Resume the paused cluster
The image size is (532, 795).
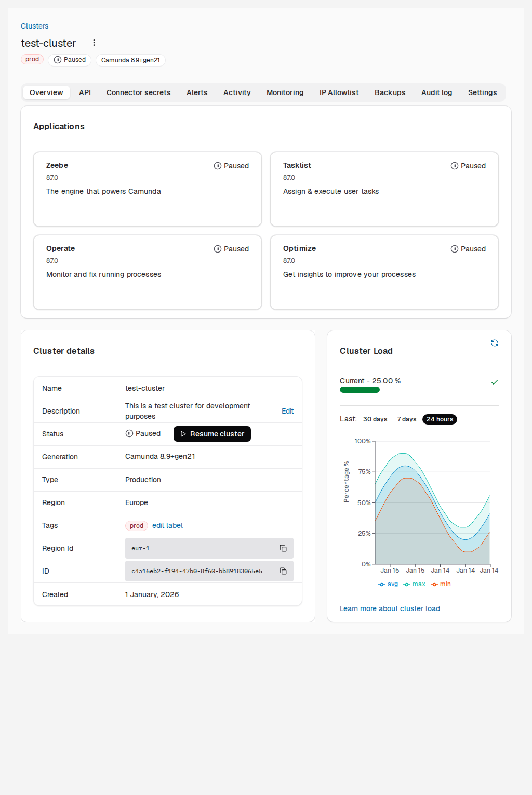212,434
